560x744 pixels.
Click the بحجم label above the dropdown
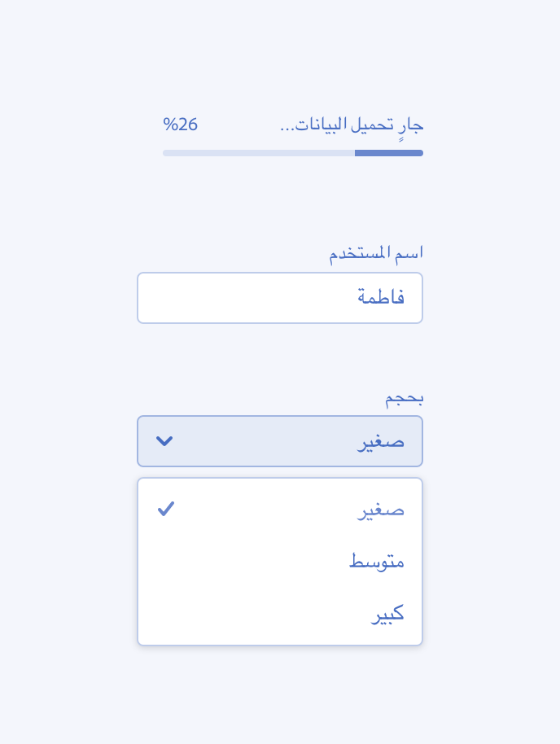(405, 398)
